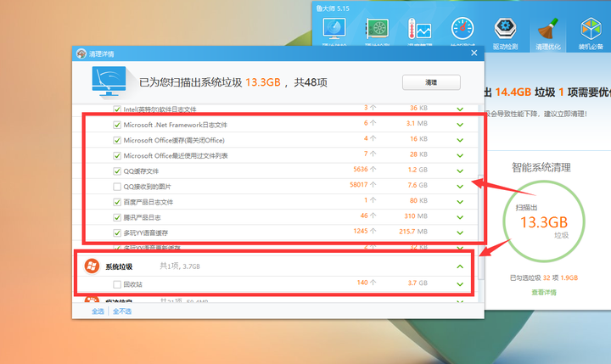
Task: Click the 回收站 label
Action: click(x=133, y=284)
